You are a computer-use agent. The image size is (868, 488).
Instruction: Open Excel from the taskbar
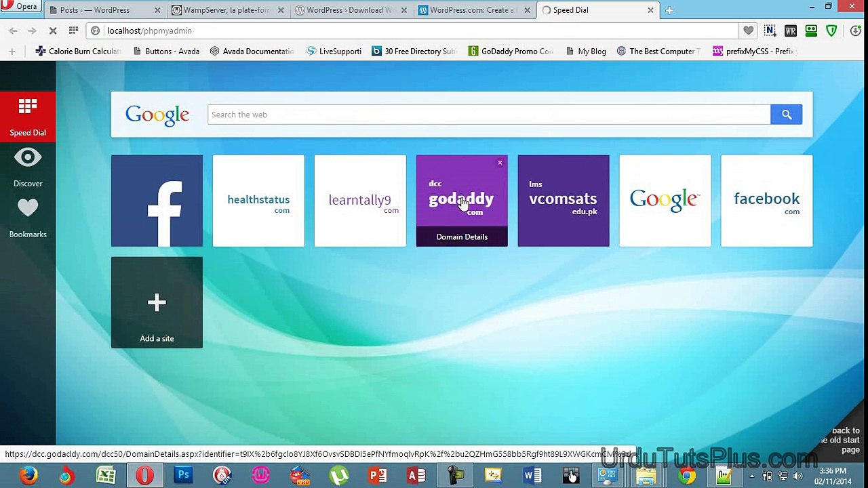click(x=105, y=476)
